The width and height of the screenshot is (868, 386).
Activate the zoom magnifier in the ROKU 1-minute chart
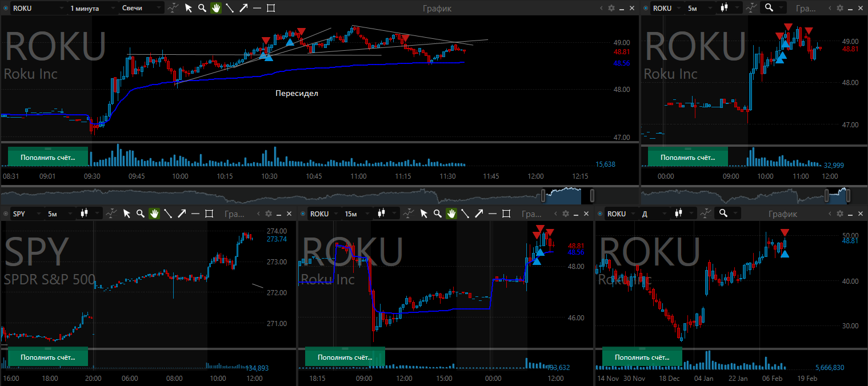tap(202, 8)
